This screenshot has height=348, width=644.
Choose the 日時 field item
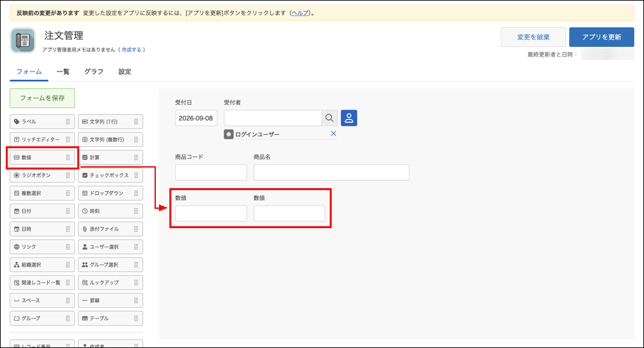(43, 229)
